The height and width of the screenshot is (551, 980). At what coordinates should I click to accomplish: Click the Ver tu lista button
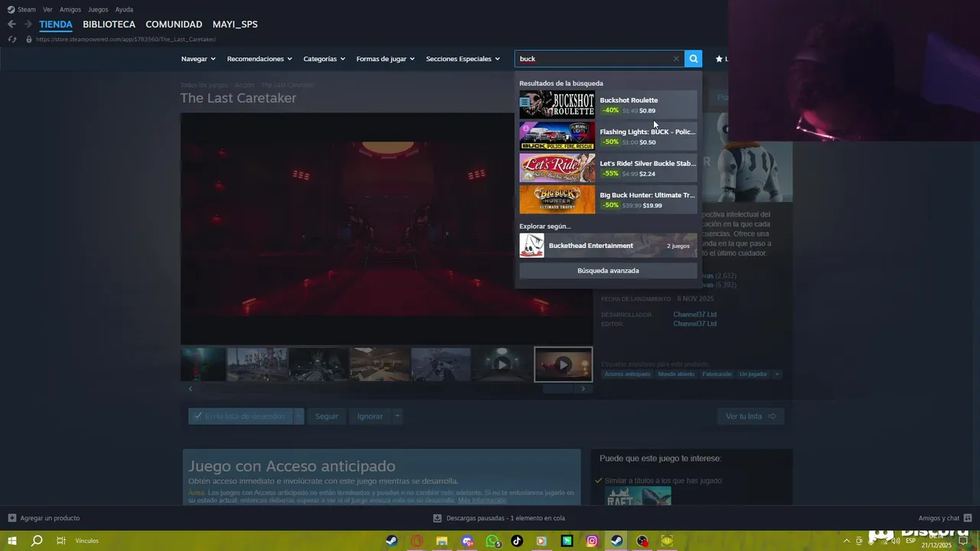(750, 416)
